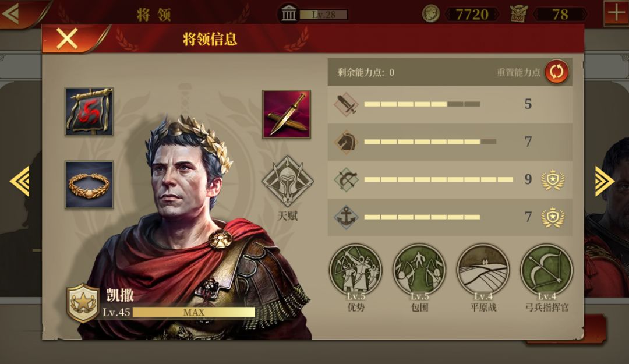Click the archer bow ability icon
Viewport: 629px width, 364px height.
346,179
